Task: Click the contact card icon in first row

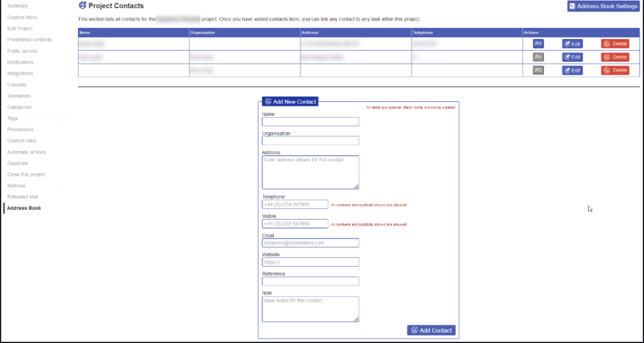Action: pos(538,43)
